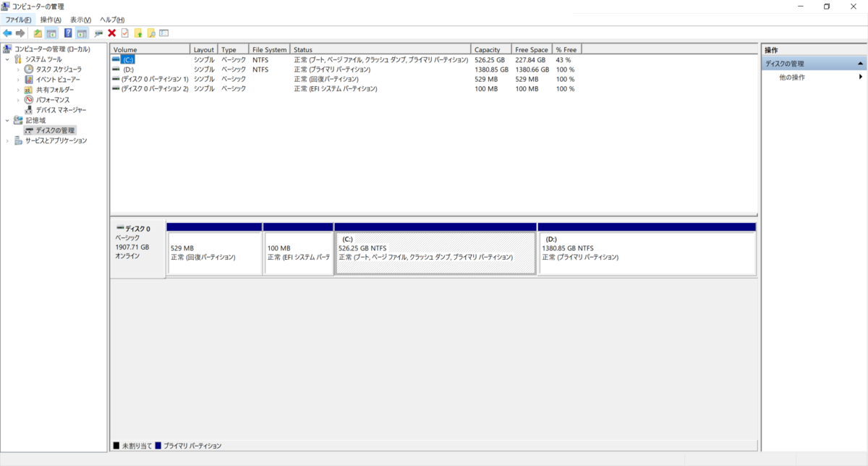Select the デバイス マネージャー icon in tree
868x466 pixels.
(29, 110)
